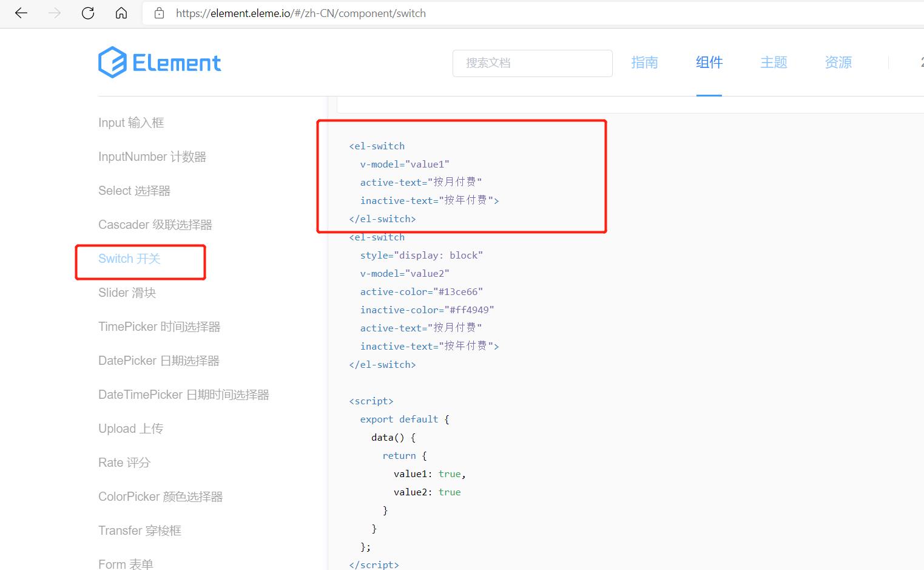Click the code line export default {
The height and width of the screenshot is (570, 924).
click(405, 419)
